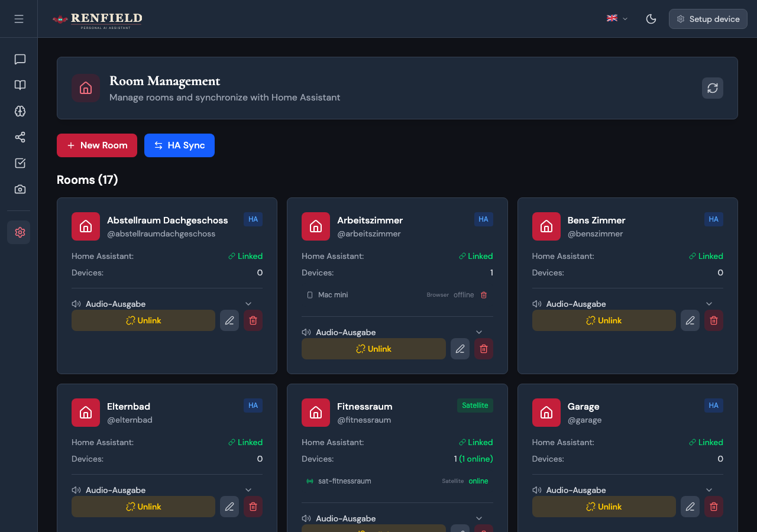Open the chat icon in the sidebar
Image resolution: width=757 pixels, height=532 pixels.
coord(20,59)
